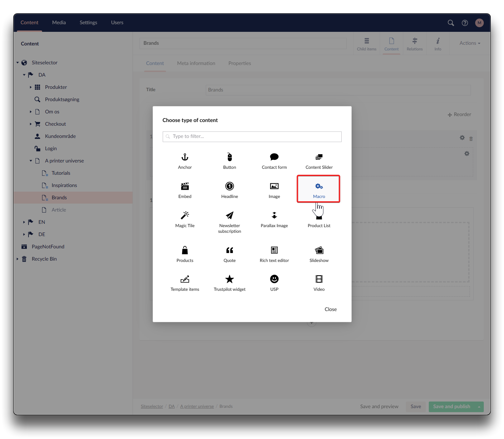Select the Magic Tile wand icon

185,216
